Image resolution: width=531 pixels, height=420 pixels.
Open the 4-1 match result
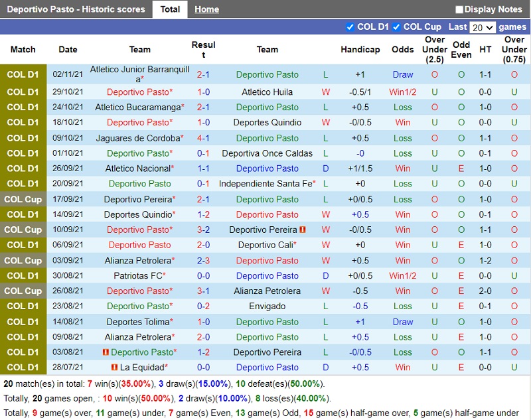pyautogui.click(x=203, y=138)
